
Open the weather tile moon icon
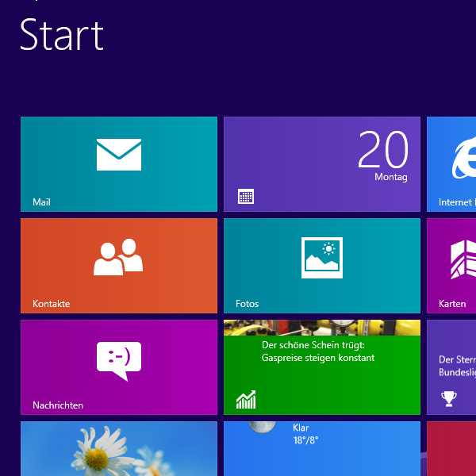262,426
